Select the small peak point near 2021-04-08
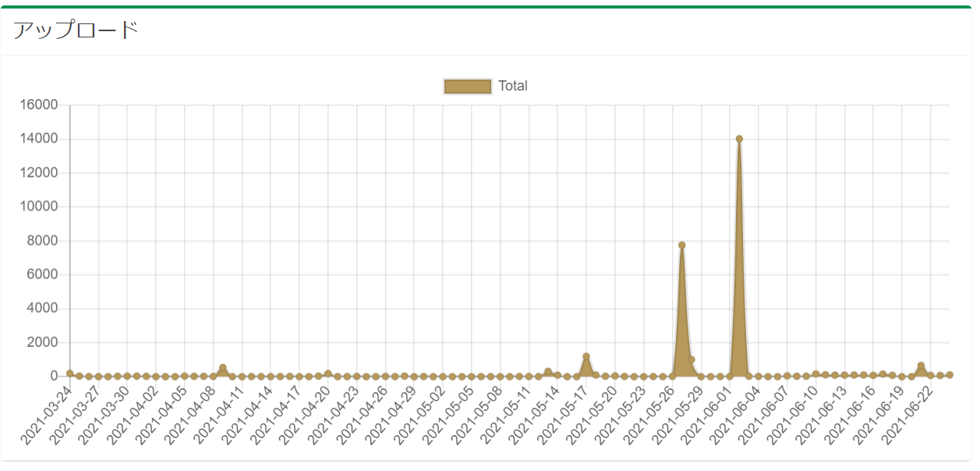Screen dimensions: 980x471 point(223,367)
